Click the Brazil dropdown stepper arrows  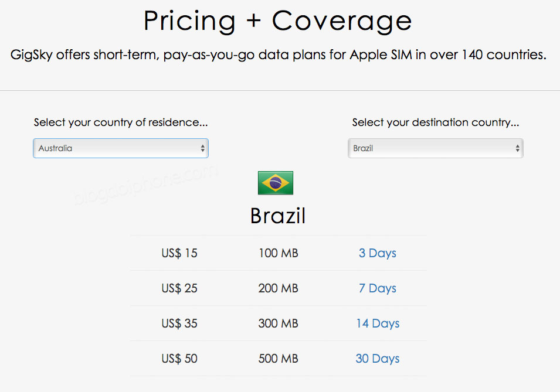[x=517, y=148]
